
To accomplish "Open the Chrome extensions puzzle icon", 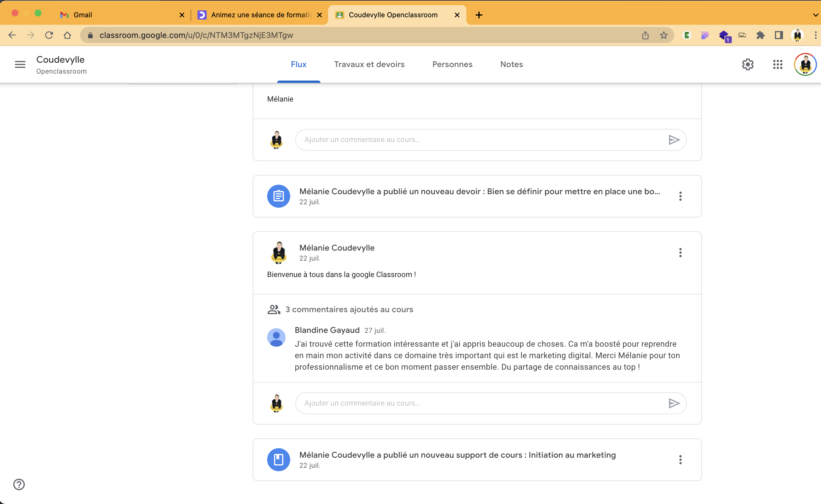I will click(x=760, y=35).
